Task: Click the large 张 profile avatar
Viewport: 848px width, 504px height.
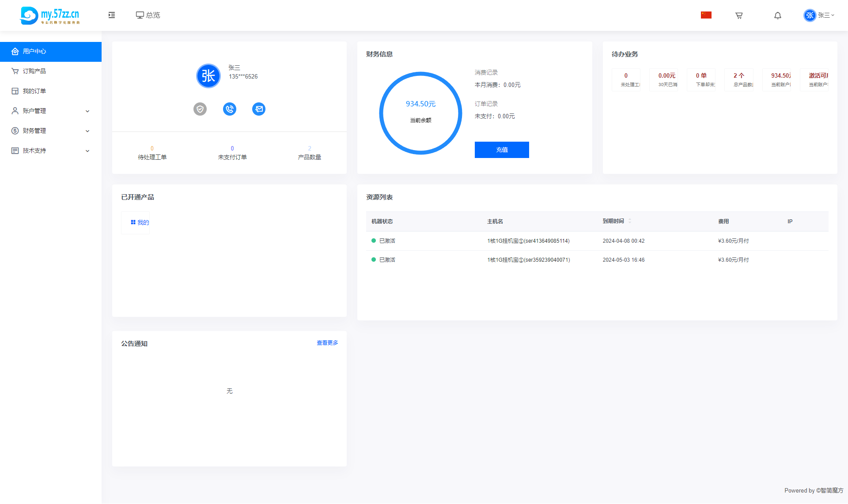Action: tap(208, 76)
